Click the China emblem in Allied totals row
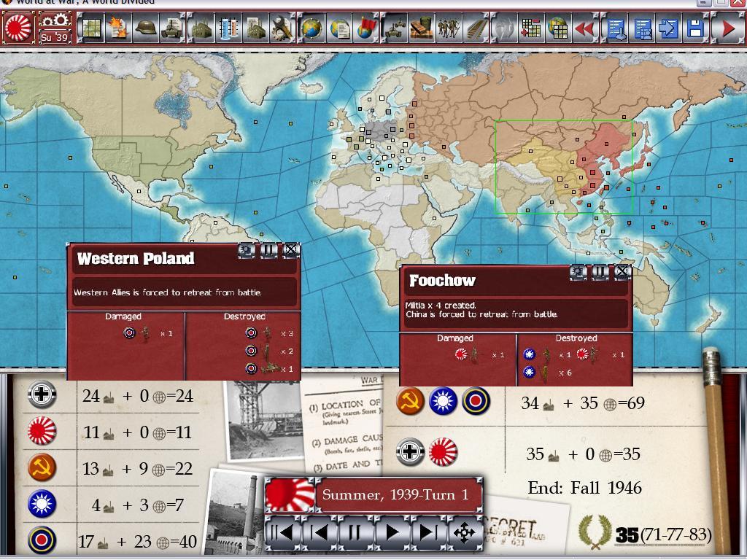The width and height of the screenshot is (747, 560). pyautogui.click(x=443, y=401)
